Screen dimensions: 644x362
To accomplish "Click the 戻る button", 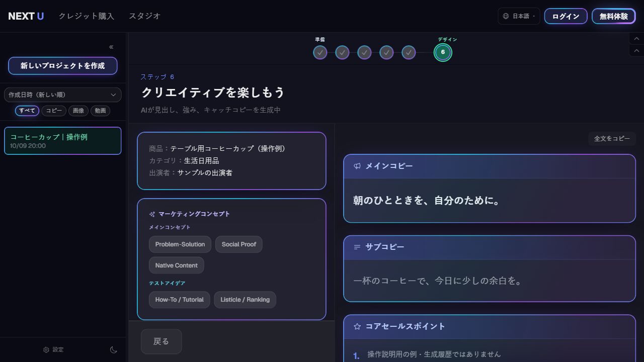I will click(161, 341).
